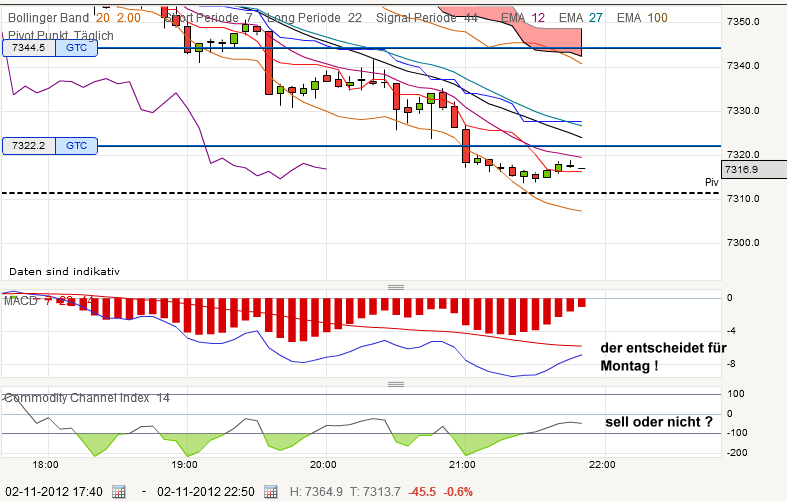Click the 'Daten sind indikativ' notice
This screenshot has width=787, height=501.
click(x=64, y=272)
